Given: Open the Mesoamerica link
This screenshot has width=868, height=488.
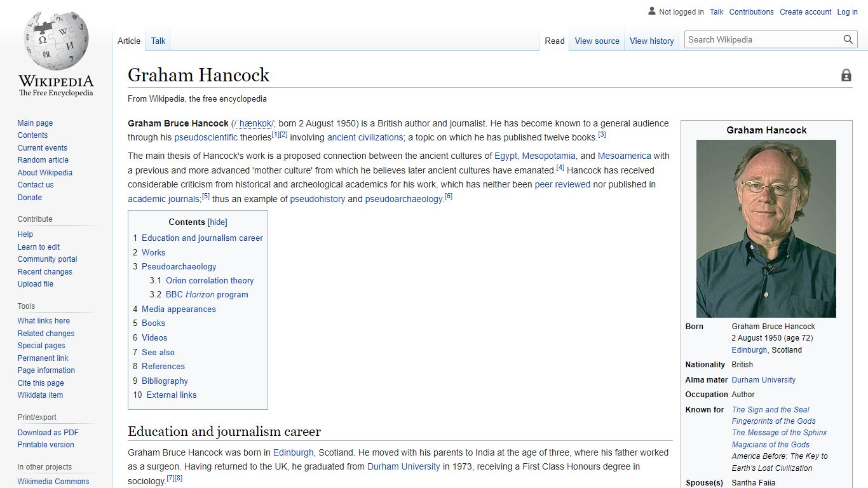Looking at the screenshot, I should [625, 156].
